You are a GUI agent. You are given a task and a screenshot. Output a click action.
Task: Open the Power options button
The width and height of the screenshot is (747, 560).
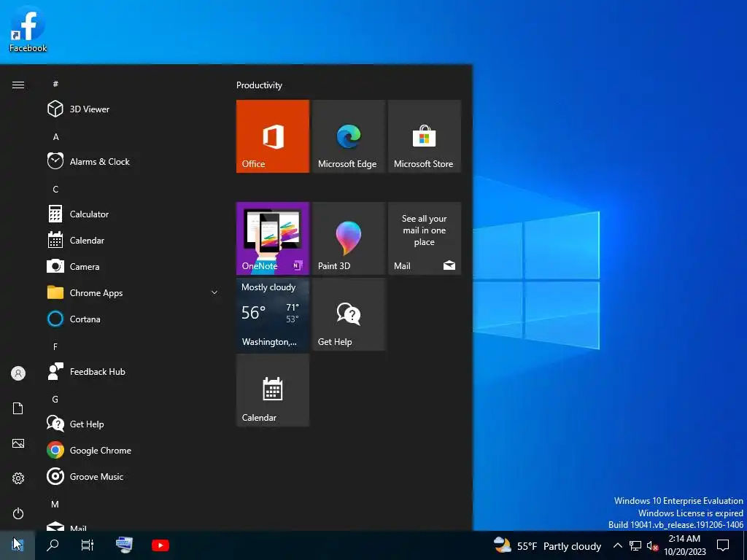click(18, 513)
